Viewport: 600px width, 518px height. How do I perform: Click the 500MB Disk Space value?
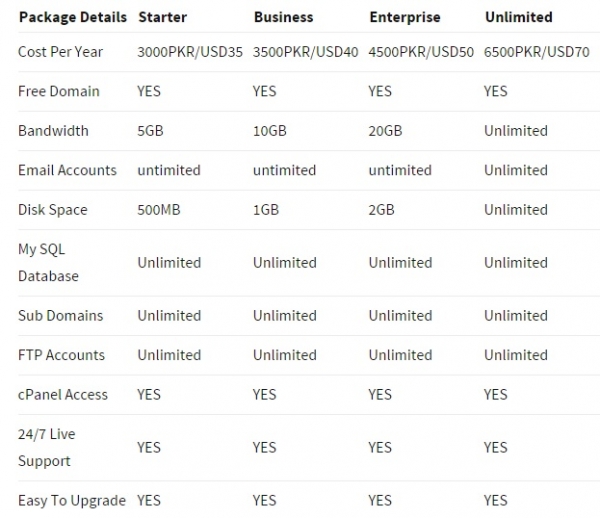(159, 210)
